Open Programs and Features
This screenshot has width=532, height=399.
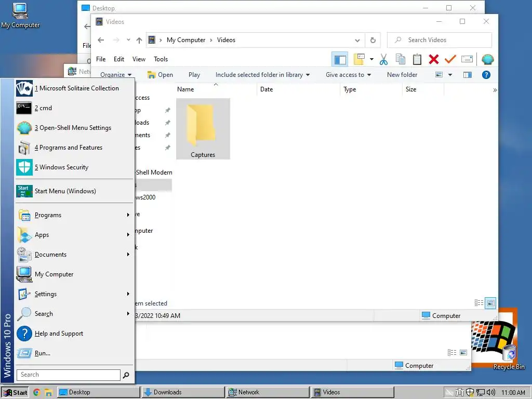click(74, 147)
